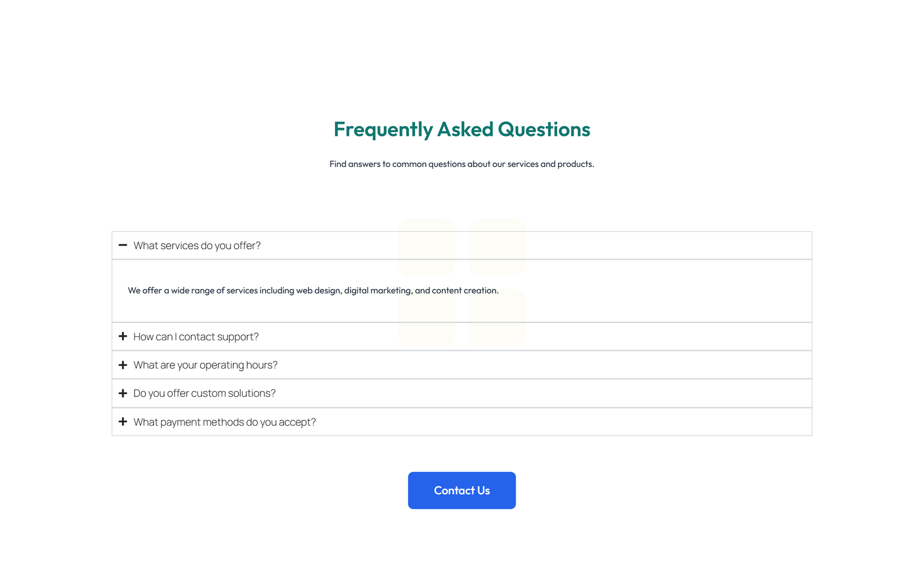Click the FAQ subtitle text
The height and width of the screenshot is (565, 924).
pyautogui.click(x=461, y=163)
